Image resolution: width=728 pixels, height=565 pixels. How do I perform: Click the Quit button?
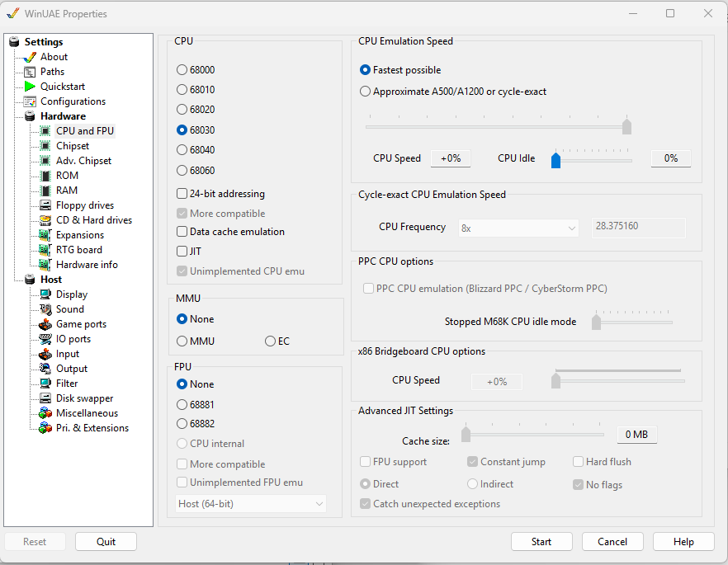point(106,542)
